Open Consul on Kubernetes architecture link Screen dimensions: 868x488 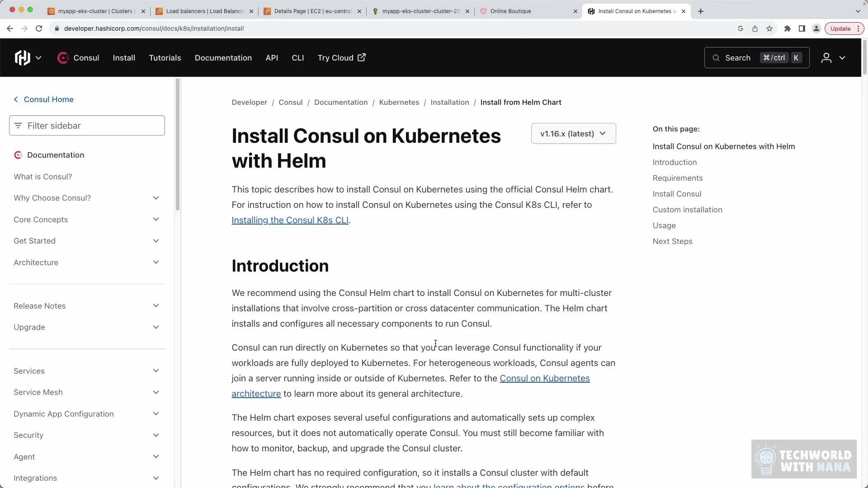pos(544,378)
